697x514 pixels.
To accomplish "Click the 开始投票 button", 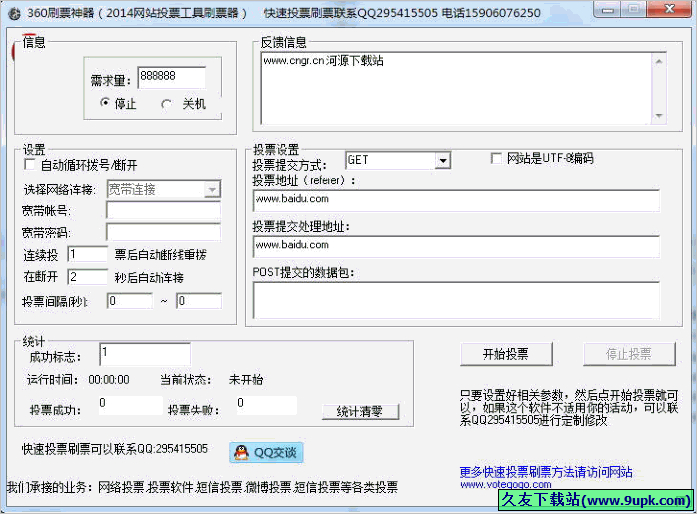I will pos(506,354).
